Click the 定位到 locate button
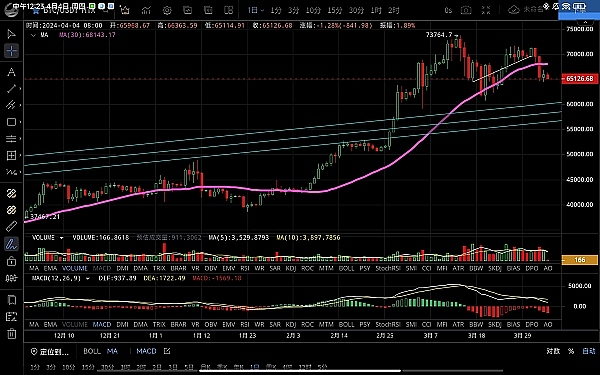Viewport: 600px width, 375px height. coord(50,352)
